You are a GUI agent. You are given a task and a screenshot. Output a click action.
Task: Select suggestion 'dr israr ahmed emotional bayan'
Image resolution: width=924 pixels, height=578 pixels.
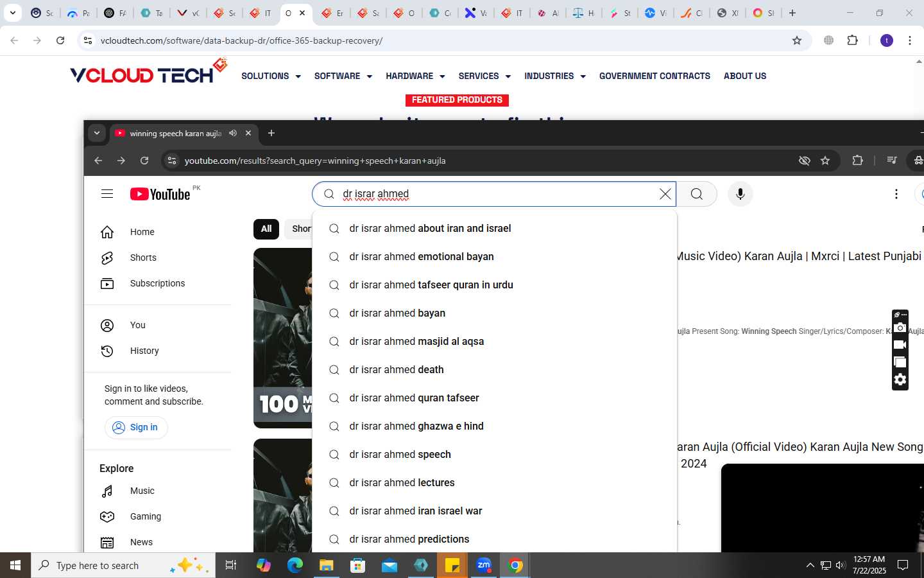click(494, 257)
